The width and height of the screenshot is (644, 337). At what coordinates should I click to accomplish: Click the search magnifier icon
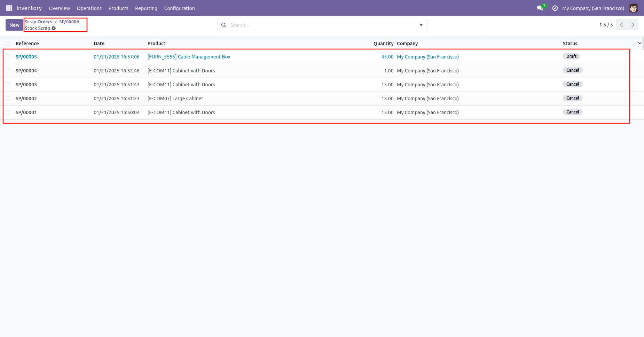pyautogui.click(x=224, y=25)
